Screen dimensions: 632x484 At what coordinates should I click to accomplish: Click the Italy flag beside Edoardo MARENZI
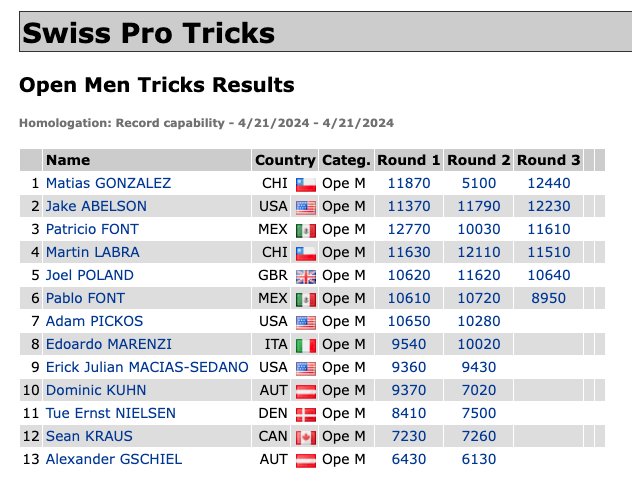[x=305, y=345]
